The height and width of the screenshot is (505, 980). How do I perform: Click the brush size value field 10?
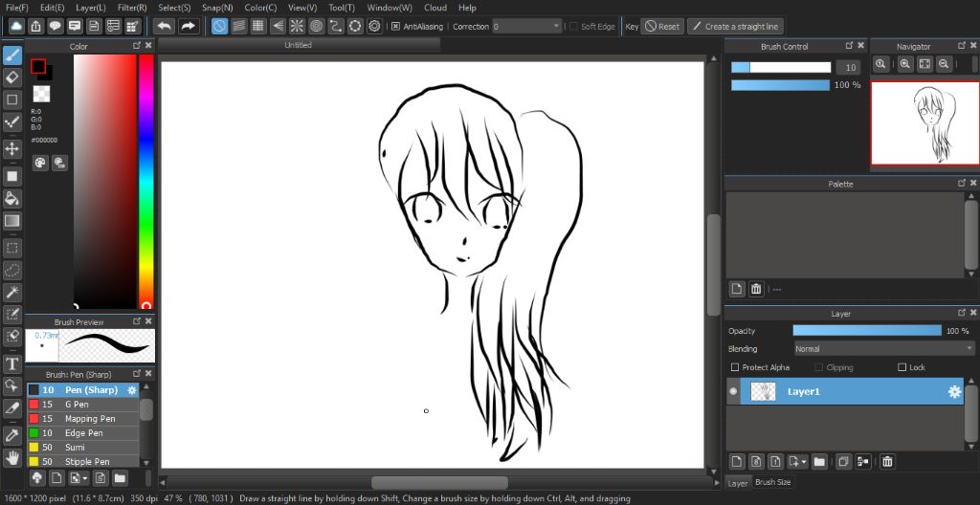pyautogui.click(x=849, y=68)
